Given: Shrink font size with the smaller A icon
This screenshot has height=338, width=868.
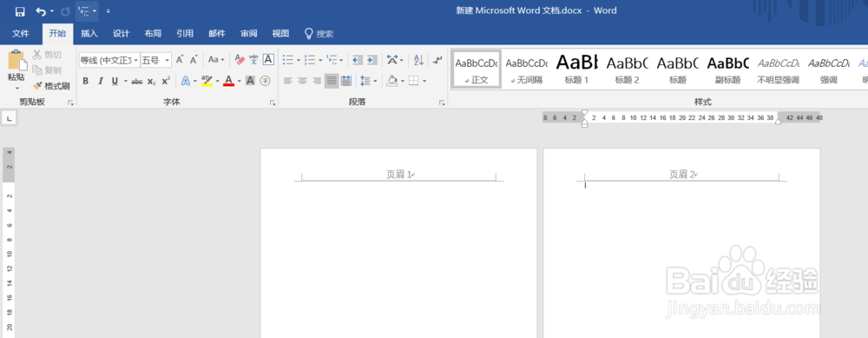Looking at the screenshot, I should pos(194,60).
